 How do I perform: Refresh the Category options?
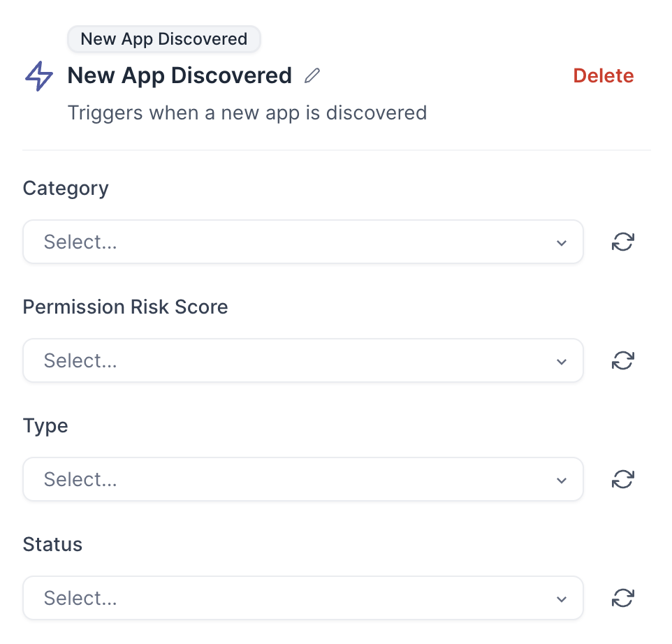pos(622,242)
